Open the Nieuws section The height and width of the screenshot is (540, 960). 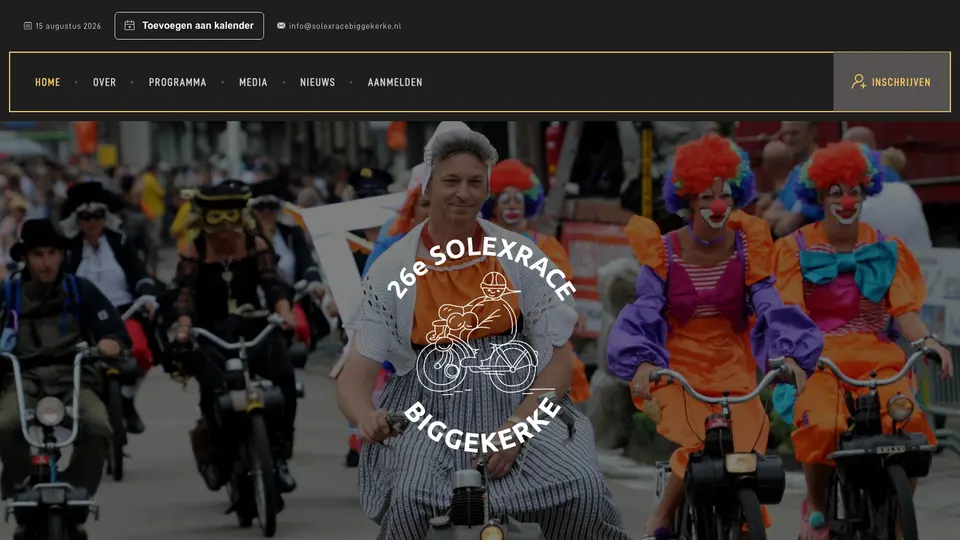tap(318, 82)
